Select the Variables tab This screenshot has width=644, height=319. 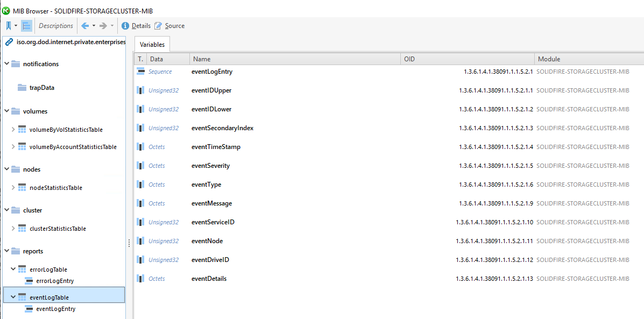pyautogui.click(x=152, y=44)
